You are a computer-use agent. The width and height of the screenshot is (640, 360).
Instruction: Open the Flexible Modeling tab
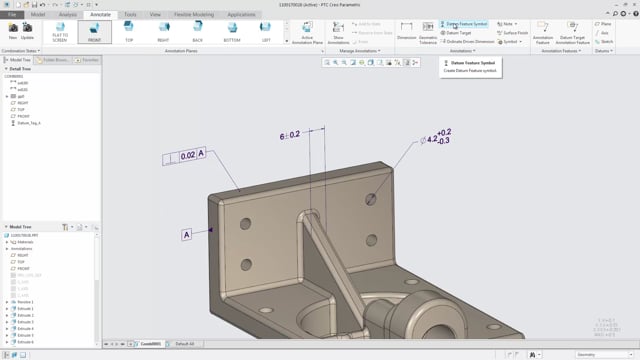coord(194,14)
